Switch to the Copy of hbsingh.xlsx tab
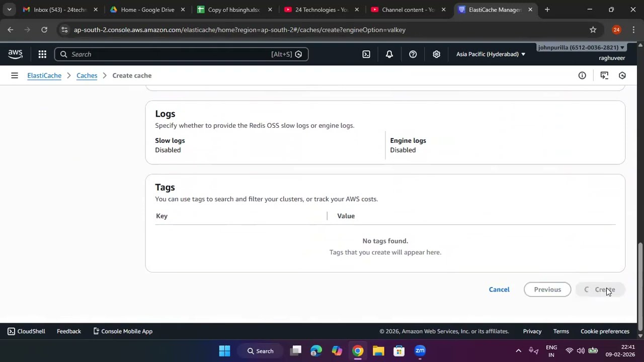 pyautogui.click(x=234, y=10)
